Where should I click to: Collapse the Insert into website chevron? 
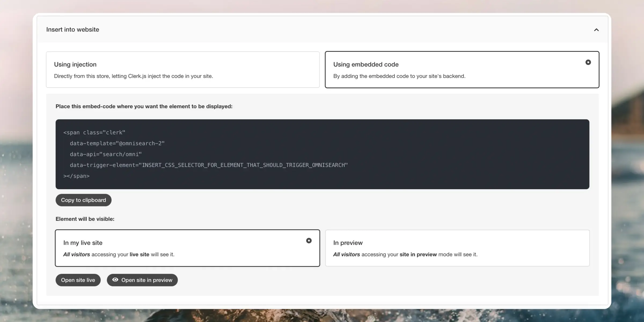pyautogui.click(x=596, y=30)
